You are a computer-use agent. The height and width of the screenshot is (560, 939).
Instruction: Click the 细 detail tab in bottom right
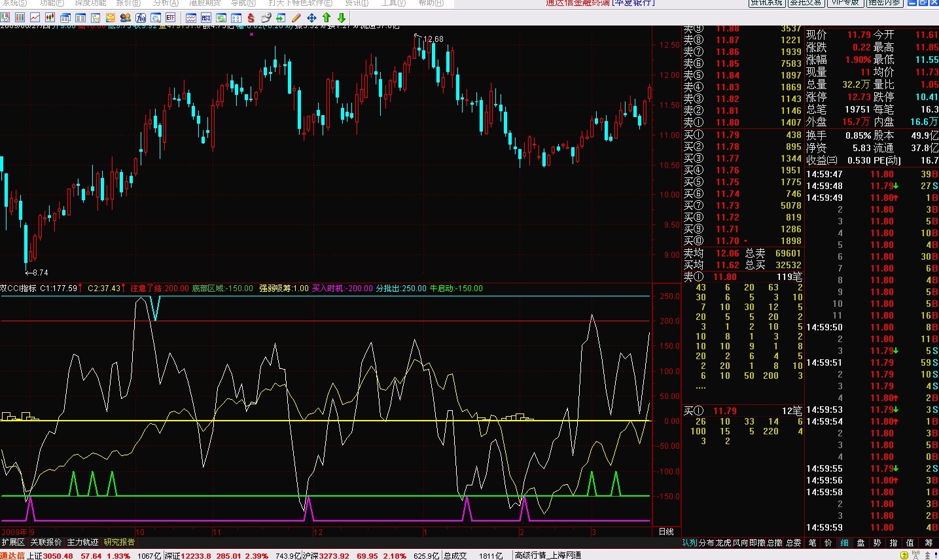pyautogui.click(x=845, y=543)
